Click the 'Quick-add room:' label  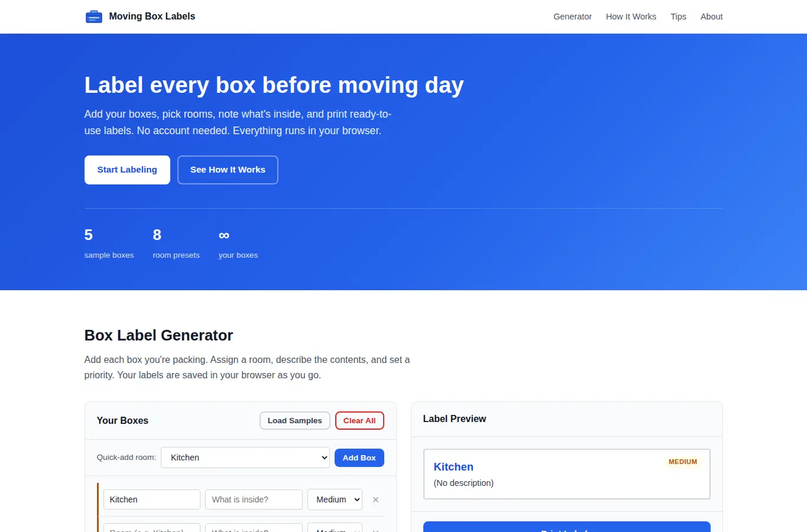pyautogui.click(x=126, y=458)
